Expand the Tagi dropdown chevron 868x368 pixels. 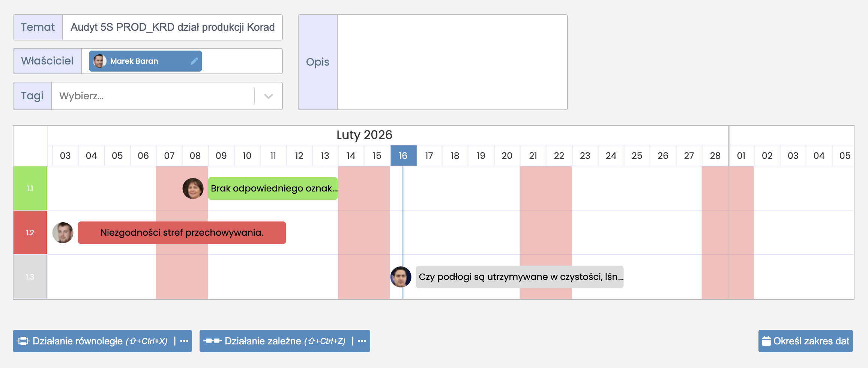coord(268,96)
